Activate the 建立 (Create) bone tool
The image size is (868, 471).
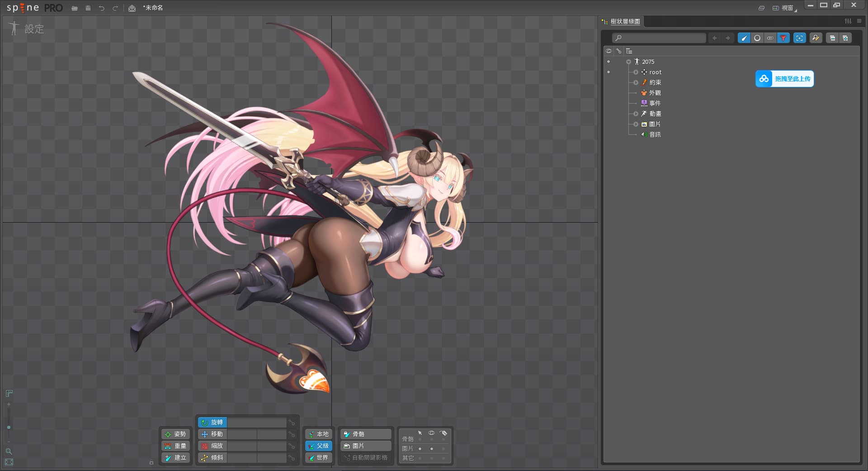click(x=175, y=457)
